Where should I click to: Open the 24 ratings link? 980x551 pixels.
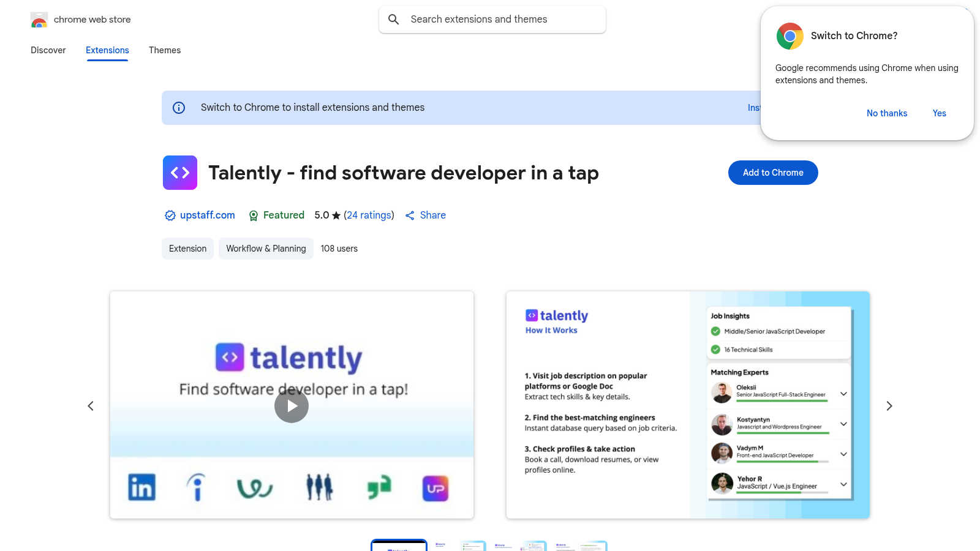click(369, 215)
